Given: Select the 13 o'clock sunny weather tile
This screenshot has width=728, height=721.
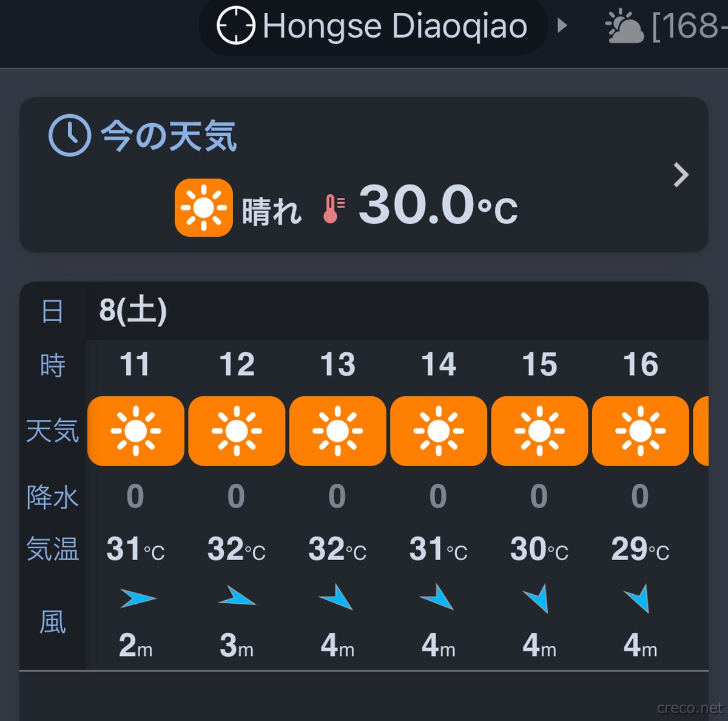Looking at the screenshot, I should tap(337, 431).
